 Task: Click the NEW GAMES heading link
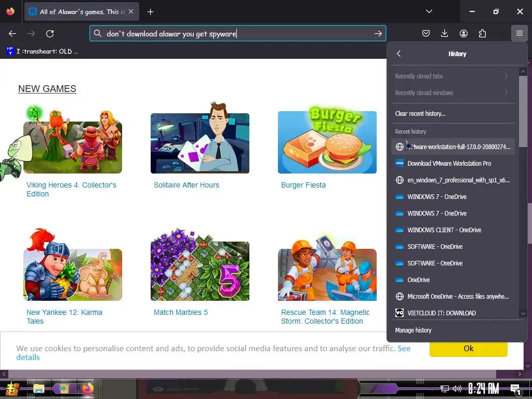click(47, 88)
